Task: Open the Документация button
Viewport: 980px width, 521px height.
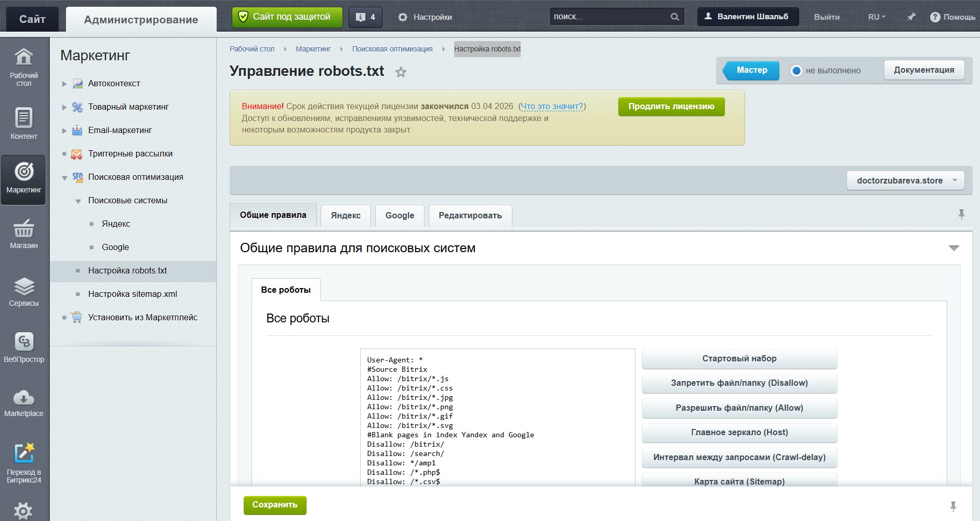Action: (924, 70)
